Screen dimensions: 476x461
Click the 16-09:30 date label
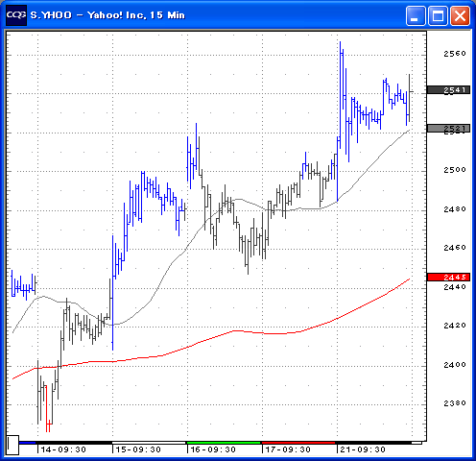point(213,449)
